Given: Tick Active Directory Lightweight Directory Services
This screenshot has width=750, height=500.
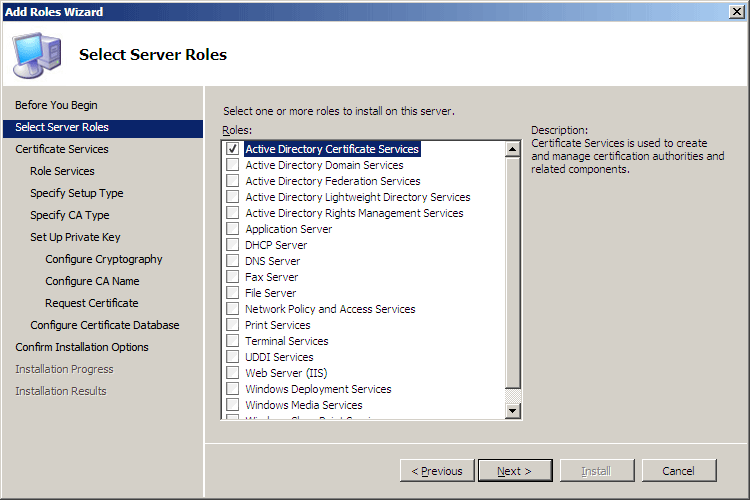Looking at the screenshot, I should (232, 197).
